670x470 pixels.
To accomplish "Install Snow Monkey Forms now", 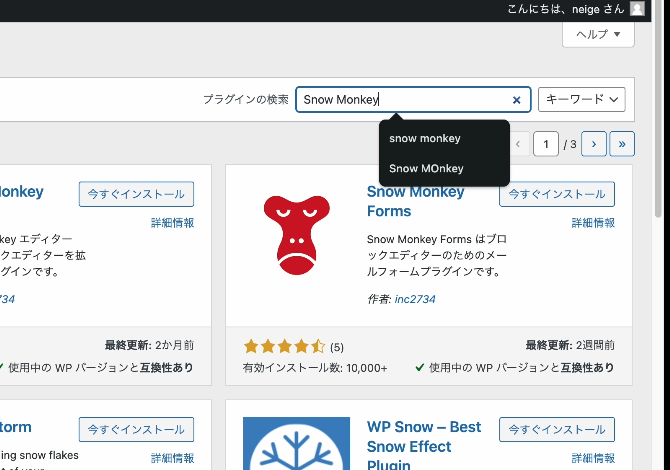I will coord(557,194).
